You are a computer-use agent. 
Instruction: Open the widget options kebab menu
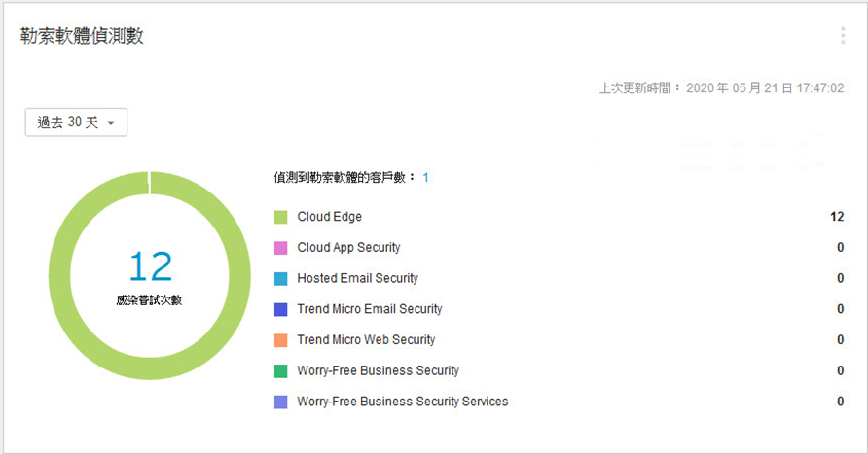(x=842, y=36)
